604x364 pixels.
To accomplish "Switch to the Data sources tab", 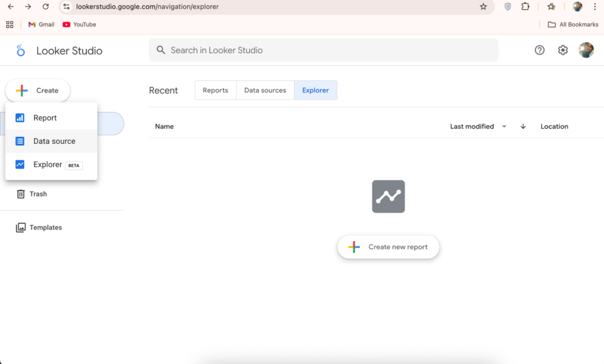I will (x=265, y=90).
